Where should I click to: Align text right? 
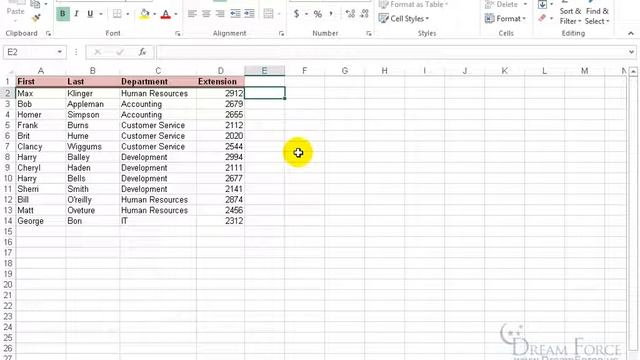pyautogui.click(x=220, y=14)
